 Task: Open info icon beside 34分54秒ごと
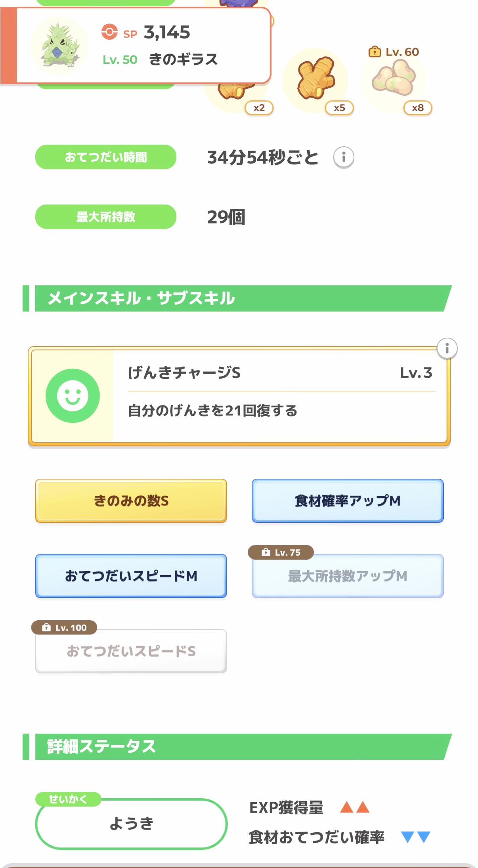pyautogui.click(x=343, y=157)
